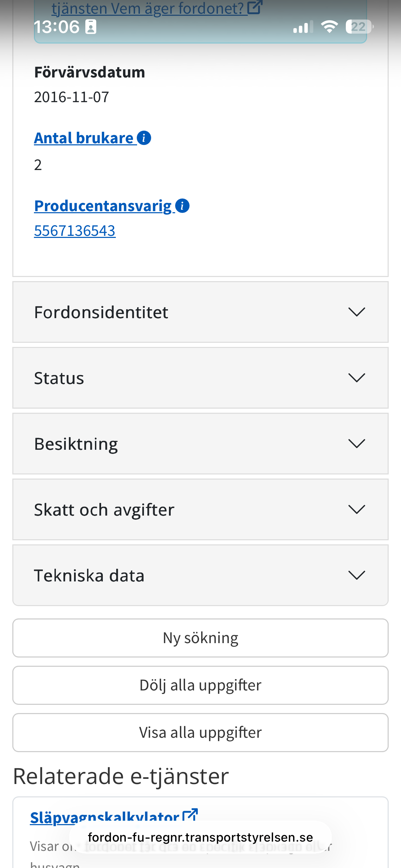Click external link icon beside Släpvagnskalkylator

click(190, 815)
